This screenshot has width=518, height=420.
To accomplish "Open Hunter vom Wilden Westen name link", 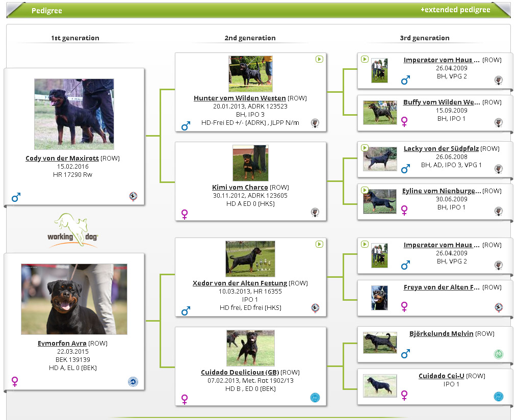I will [x=240, y=98].
